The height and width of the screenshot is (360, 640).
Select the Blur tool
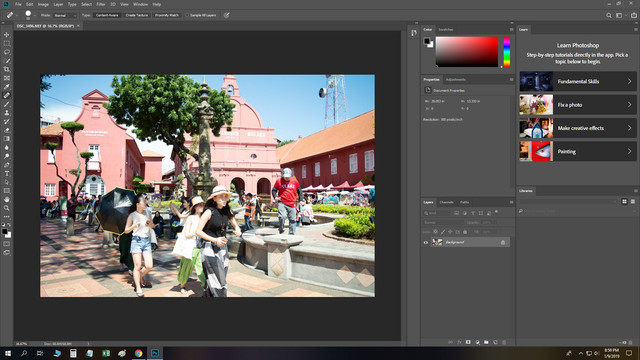(7, 147)
